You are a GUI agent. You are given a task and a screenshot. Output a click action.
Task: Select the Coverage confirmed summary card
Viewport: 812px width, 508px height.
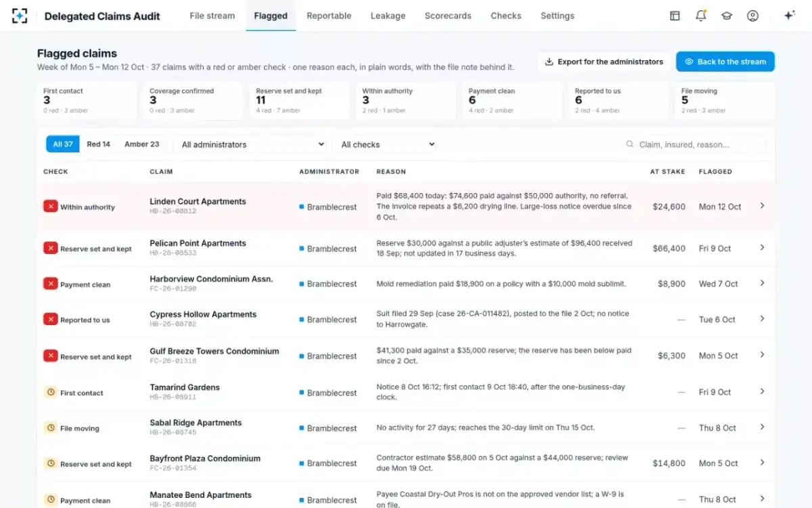click(193, 100)
